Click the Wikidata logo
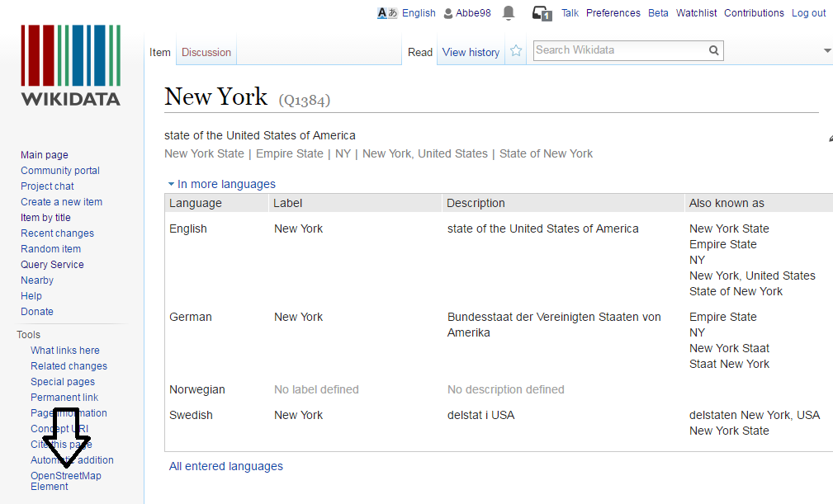Image resolution: width=833 pixels, height=504 pixels. point(71,64)
